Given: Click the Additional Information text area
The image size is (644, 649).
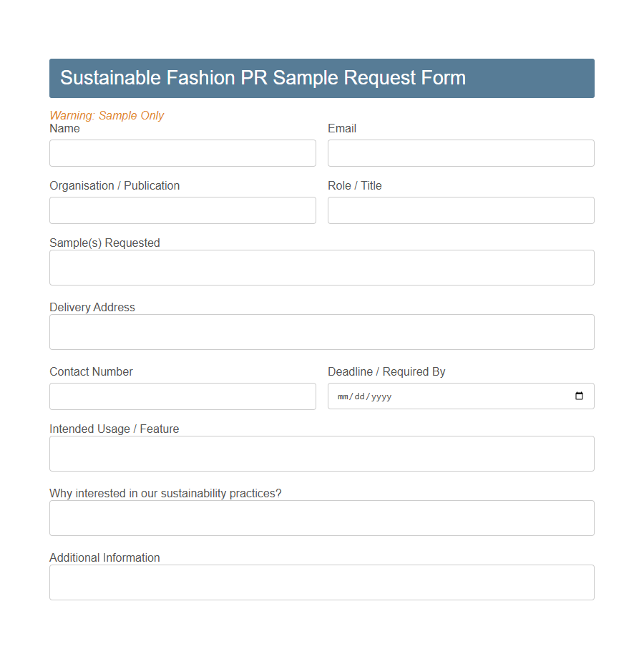Looking at the screenshot, I should point(321,582).
